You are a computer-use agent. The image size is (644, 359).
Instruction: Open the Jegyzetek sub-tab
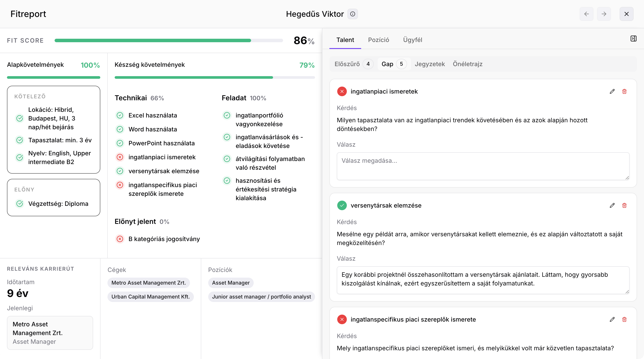tap(430, 64)
